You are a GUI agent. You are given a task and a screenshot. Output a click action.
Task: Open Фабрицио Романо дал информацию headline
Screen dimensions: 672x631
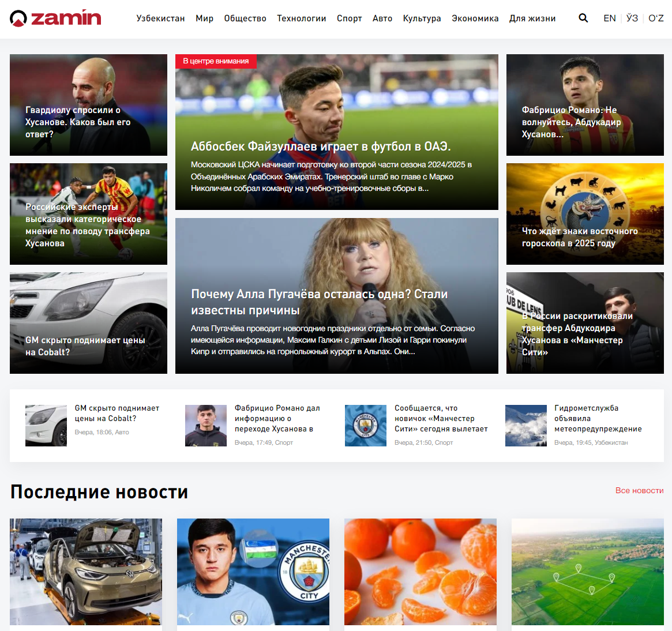pos(277,418)
